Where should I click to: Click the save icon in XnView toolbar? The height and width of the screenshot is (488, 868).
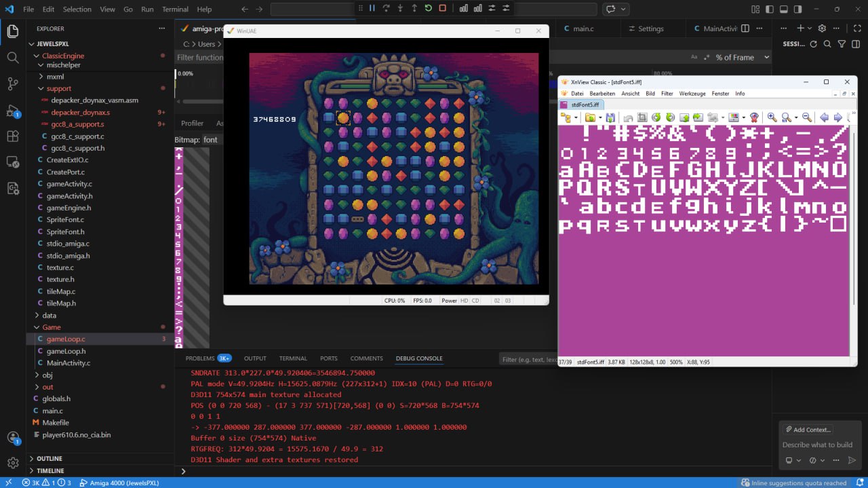[x=610, y=118]
